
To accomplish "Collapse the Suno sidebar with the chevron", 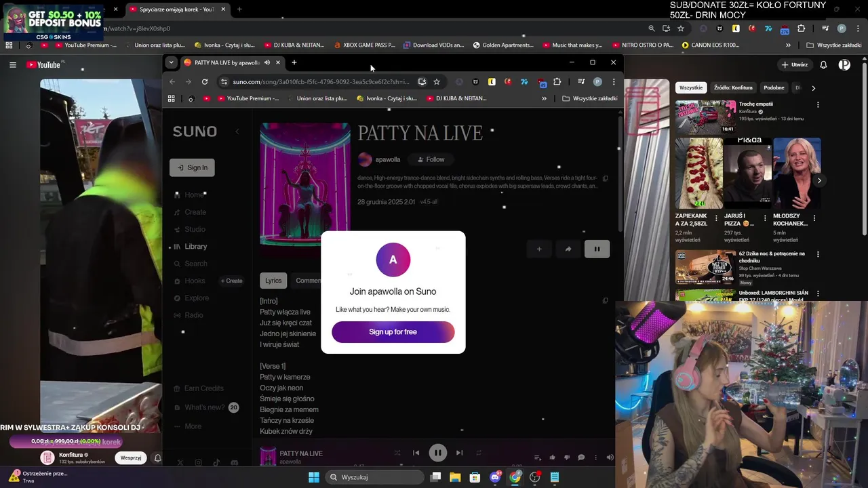I will [237, 131].
